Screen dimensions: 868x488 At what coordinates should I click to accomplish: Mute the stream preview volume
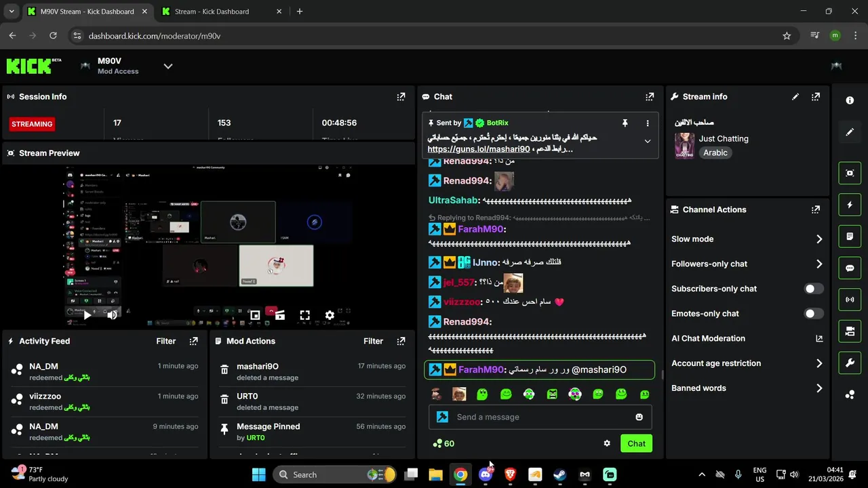112,315
